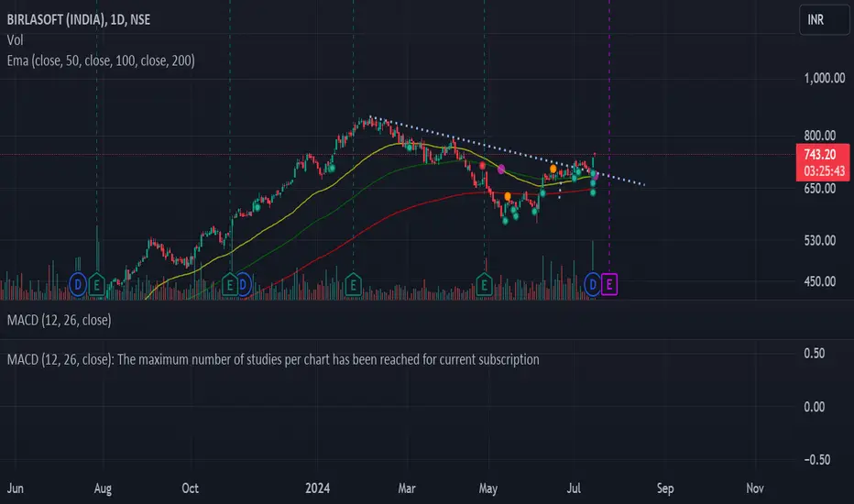This screenshot has height=504, width=854.
Task: Click the MACD (12, 26, close) pane title
Action: pyautogui.click(x=59, y=320)
